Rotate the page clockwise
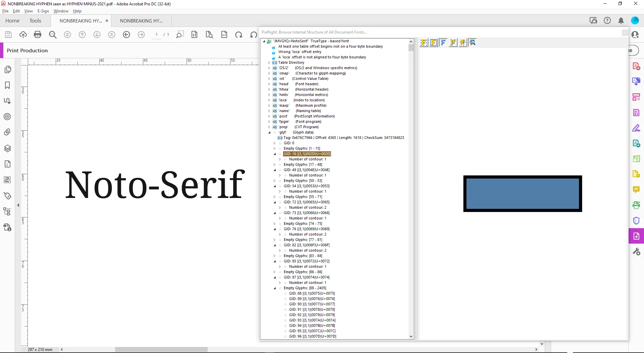The width and height of the screenshot is (644, 353). 238,35
